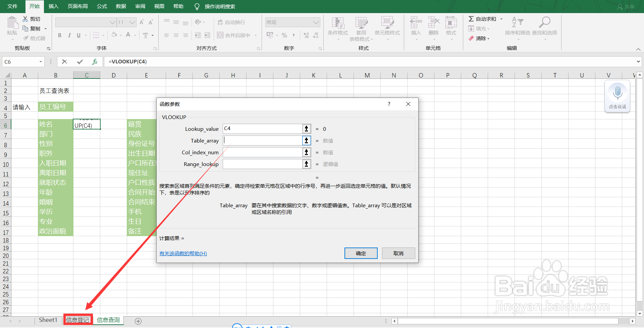Open help via 有关该函数的帮助 link
This screenshot has width=644, height=328.
[183, 253]
